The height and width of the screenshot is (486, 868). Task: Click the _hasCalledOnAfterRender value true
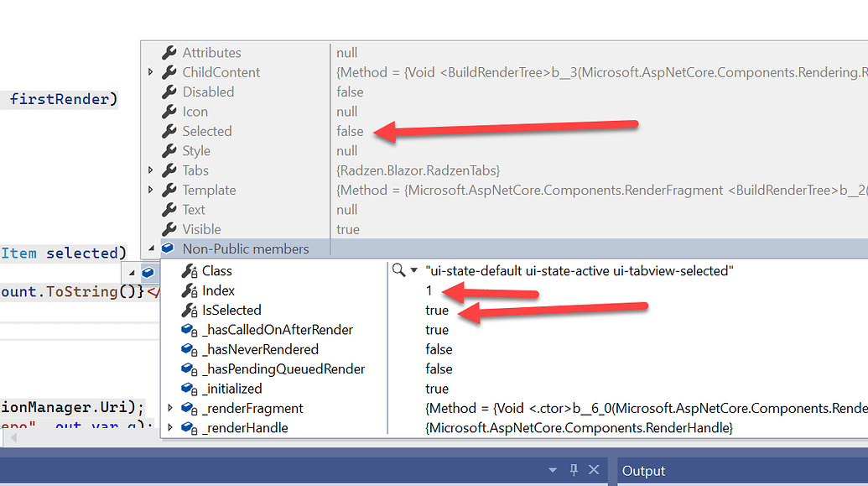(x=437, y=330)
